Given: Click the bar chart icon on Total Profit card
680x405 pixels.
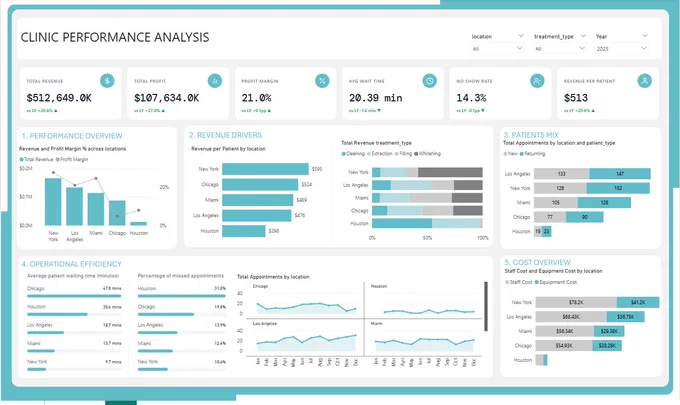Looking at the screenshot, I should [x=215, y=81].
